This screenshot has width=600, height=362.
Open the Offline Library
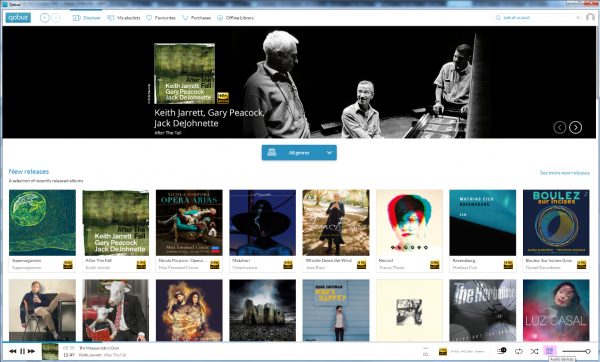[235, 18]
